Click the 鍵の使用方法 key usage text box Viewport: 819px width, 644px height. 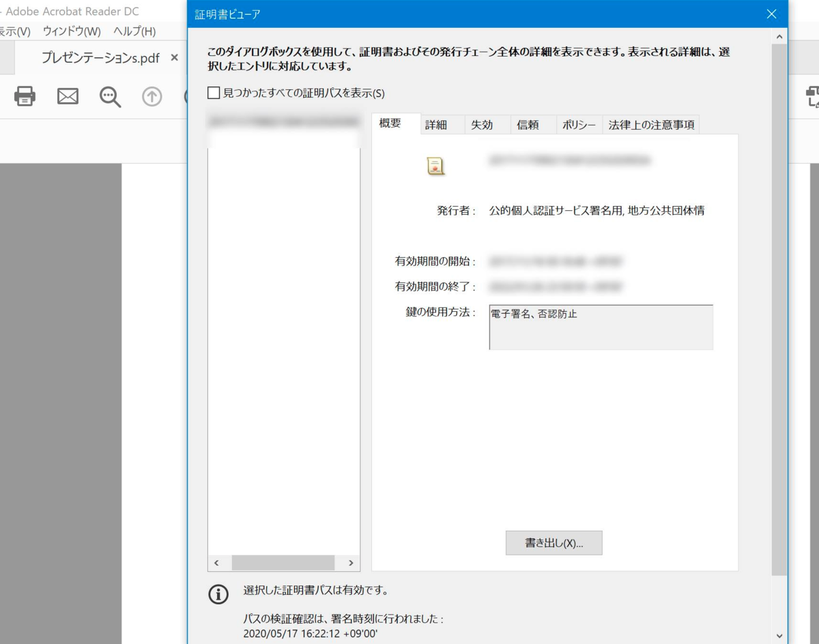(601, 327)
